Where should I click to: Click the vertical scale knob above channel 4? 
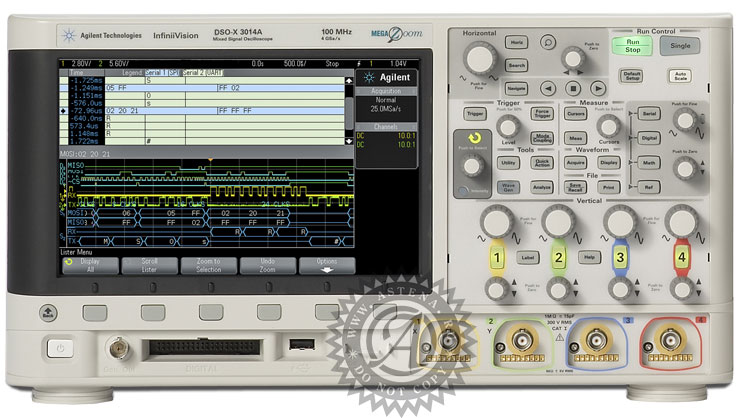pos(682,221)
